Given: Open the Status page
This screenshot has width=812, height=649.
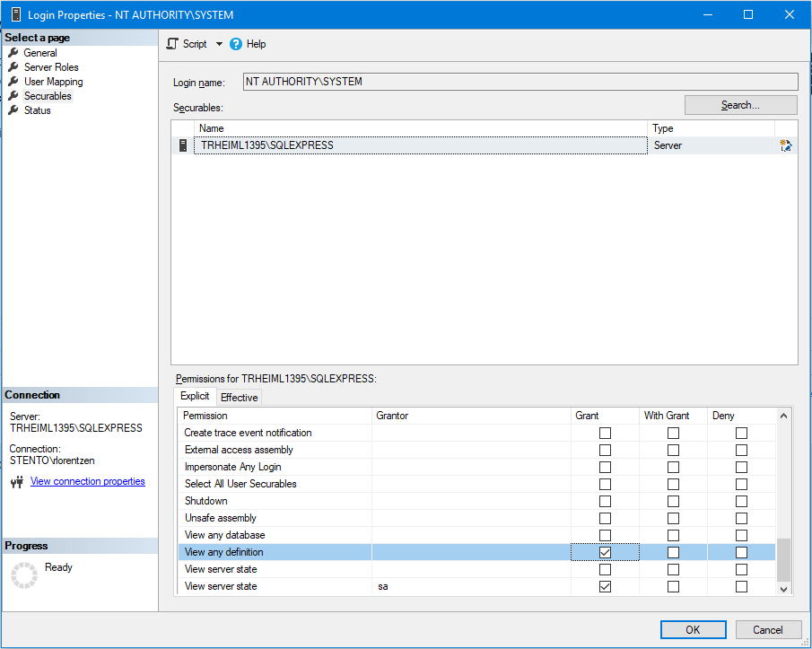Looking at the screenshot, I should [37, 110].
